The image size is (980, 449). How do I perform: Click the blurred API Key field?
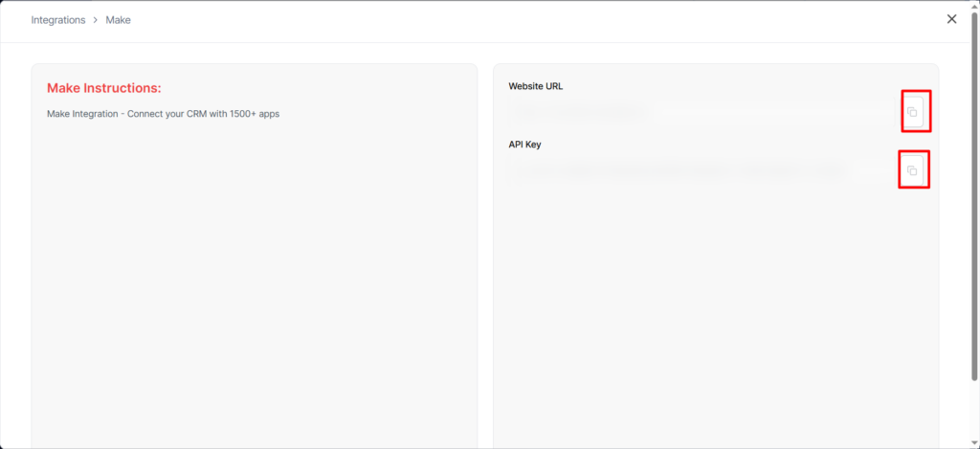699,170
